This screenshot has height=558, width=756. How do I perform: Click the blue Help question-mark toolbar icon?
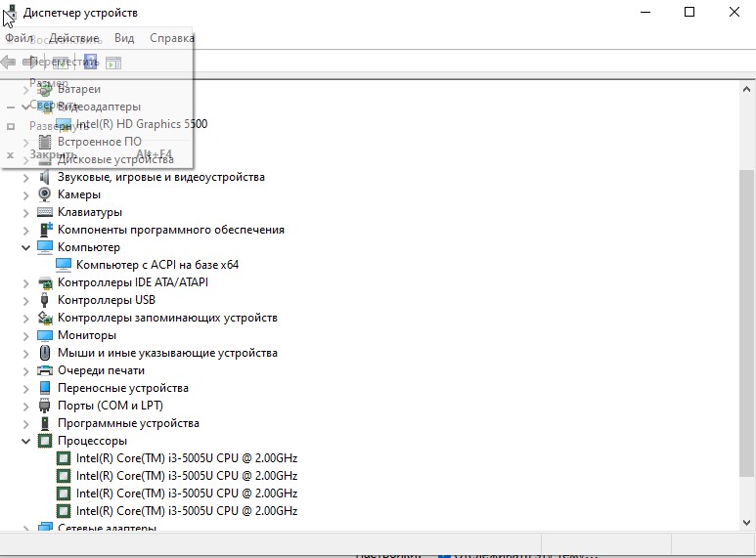(x=90, y=62)
